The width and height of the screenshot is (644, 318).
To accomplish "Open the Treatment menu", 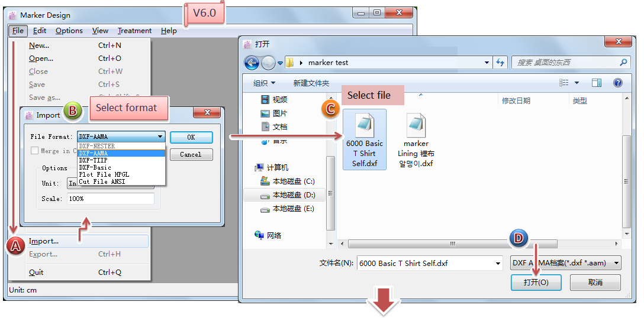I will tap(134, 31).
